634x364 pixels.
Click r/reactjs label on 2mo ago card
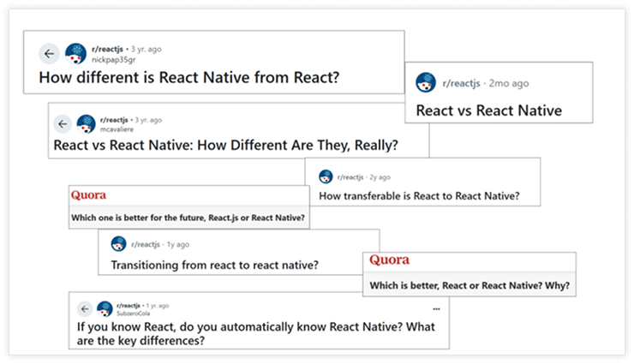pos(461,83)
